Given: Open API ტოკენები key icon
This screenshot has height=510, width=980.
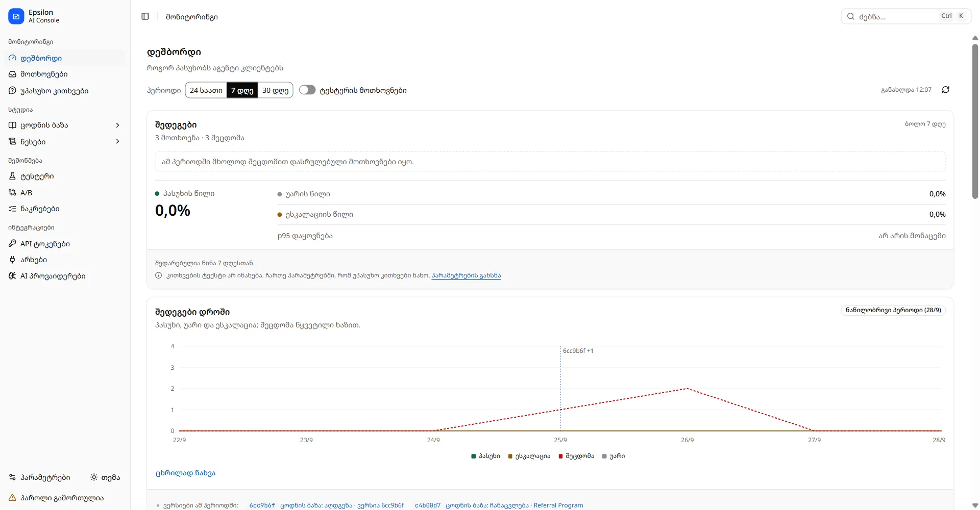Looking at the screenshot, I should 12,243.
